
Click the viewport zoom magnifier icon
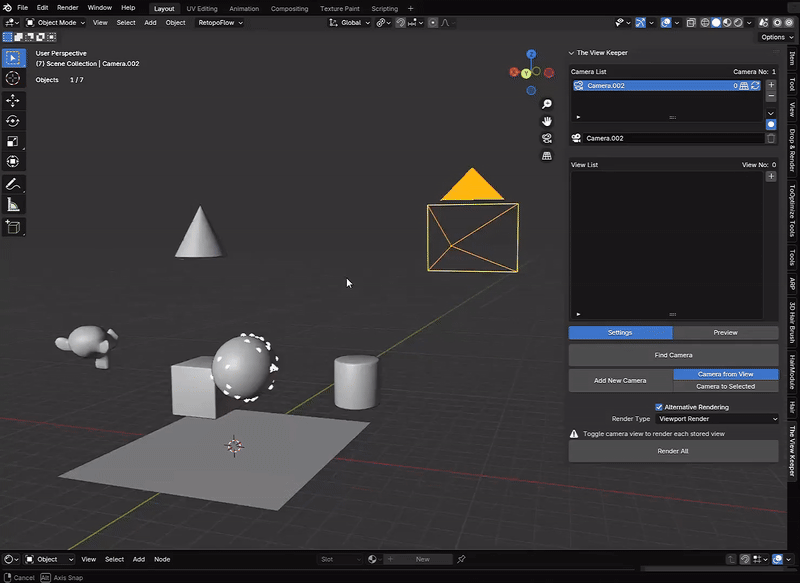[x=546, y=104]
